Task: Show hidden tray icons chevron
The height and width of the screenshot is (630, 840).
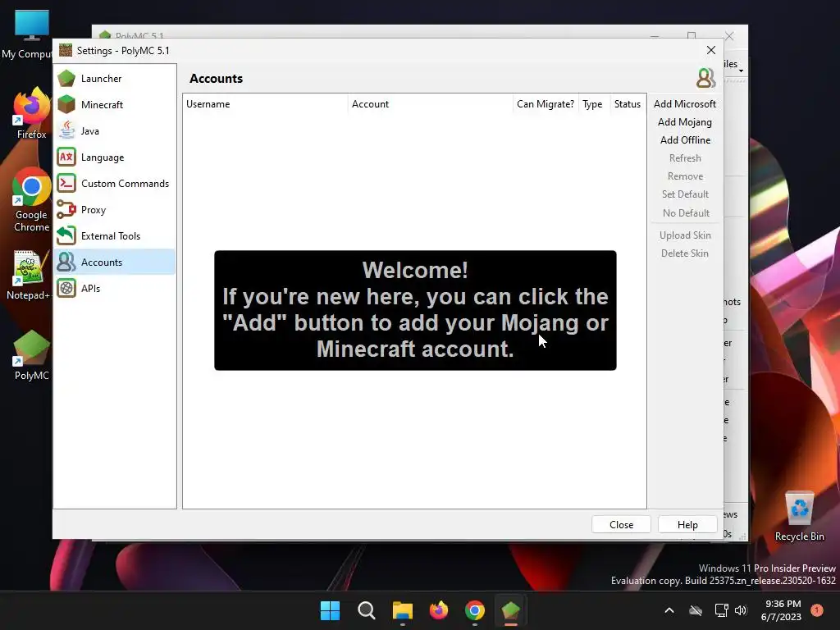Action: (669, 610)
